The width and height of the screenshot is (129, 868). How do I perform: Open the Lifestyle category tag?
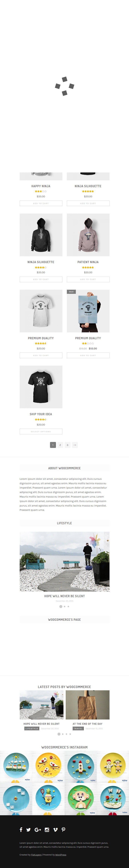pyautogui.click(x=32, y=728)
